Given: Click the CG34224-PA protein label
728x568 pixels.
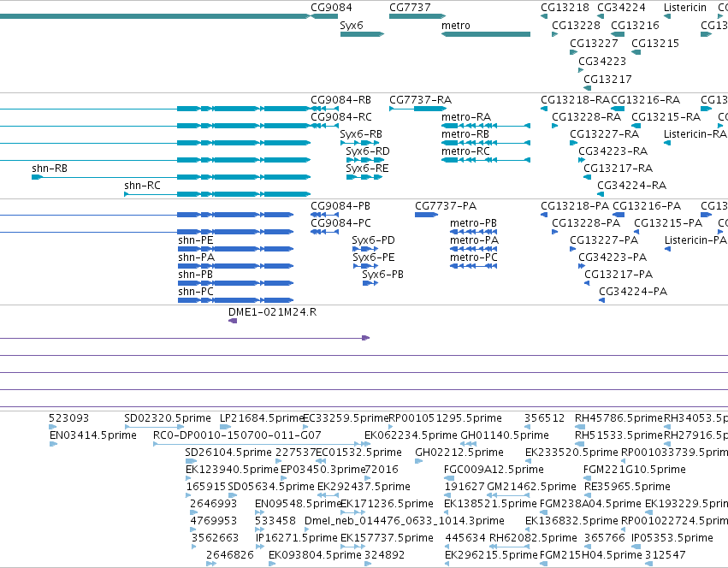Looking at the screenshot, I should [x=632, y=293].
